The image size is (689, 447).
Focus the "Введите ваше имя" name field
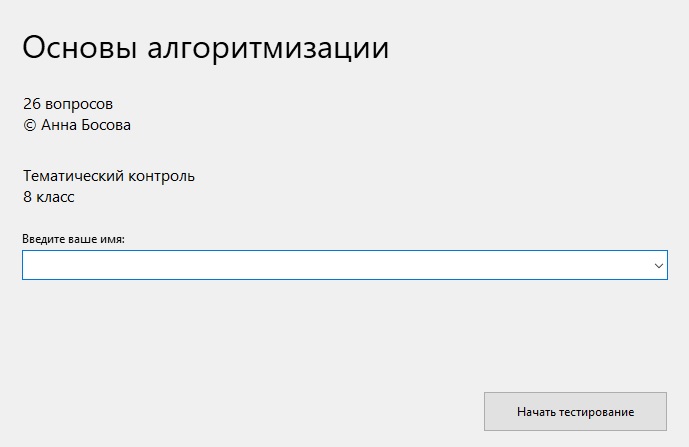click(335, 265)
